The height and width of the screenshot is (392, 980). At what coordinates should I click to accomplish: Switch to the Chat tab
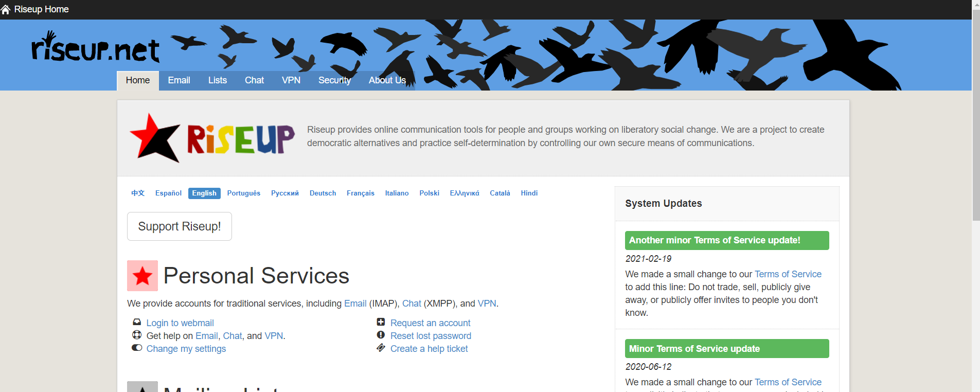[x=254, y=80]
